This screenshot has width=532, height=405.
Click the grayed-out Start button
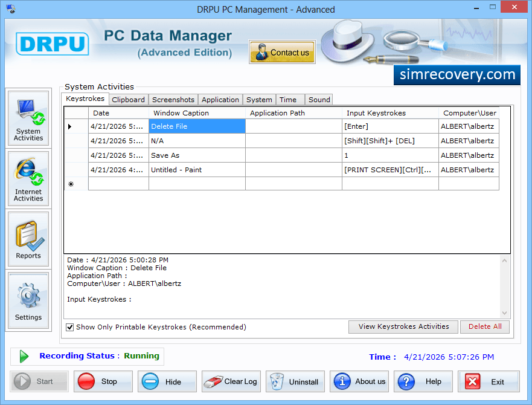pos(39,381)
